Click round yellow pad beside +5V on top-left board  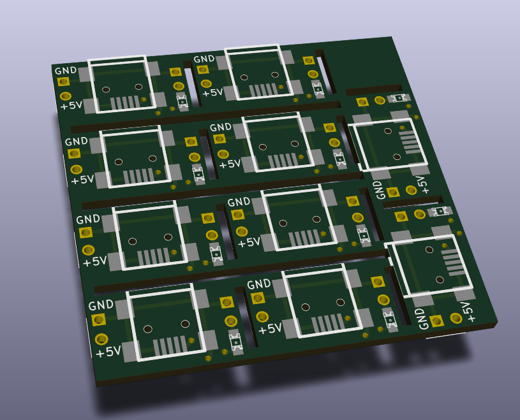point(66,96)
